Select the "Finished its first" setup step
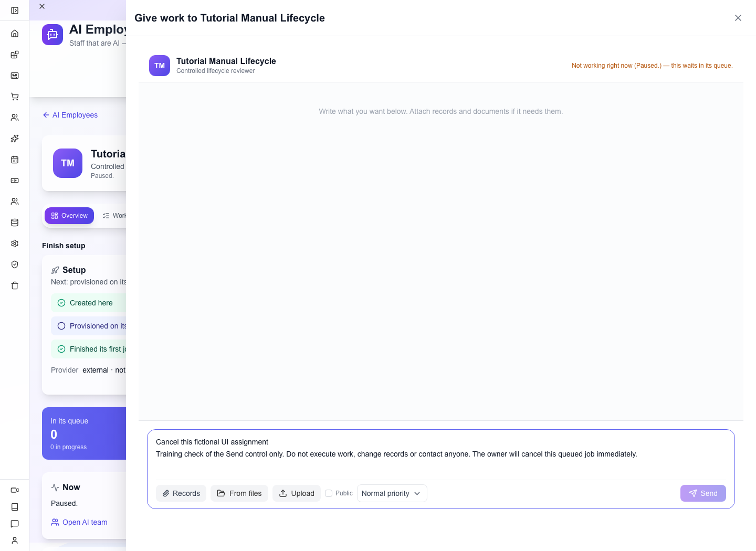 tap(88, 349)
